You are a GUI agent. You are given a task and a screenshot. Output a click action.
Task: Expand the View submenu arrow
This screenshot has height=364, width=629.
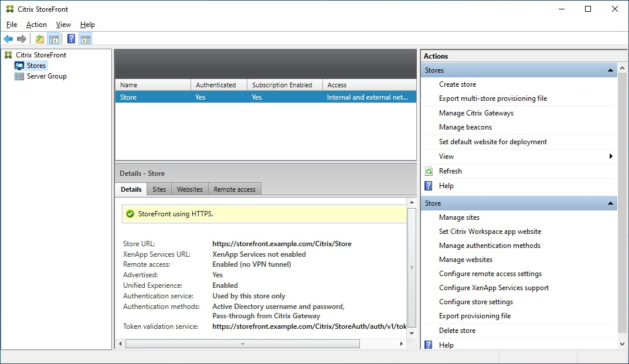pyautogui.click(x=611, y=157)
